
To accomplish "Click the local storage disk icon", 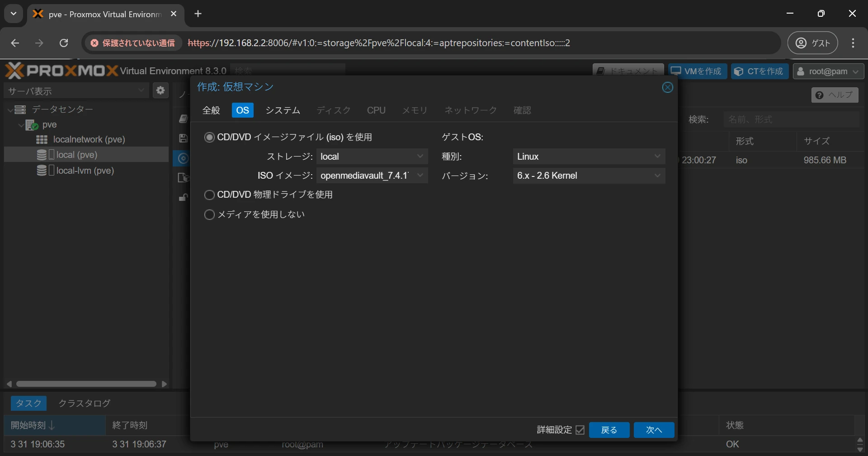I will (x=42, y=155).
